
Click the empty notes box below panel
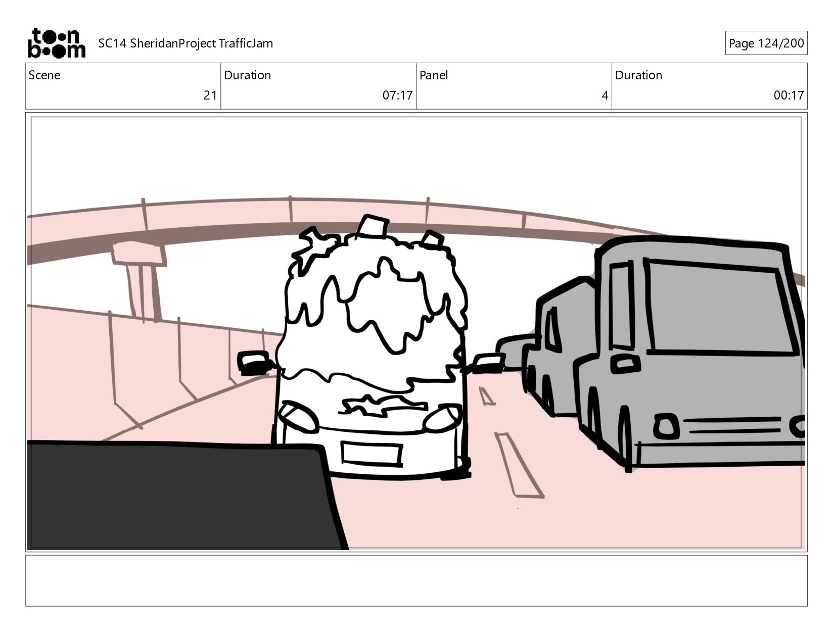tap(416, 581)
